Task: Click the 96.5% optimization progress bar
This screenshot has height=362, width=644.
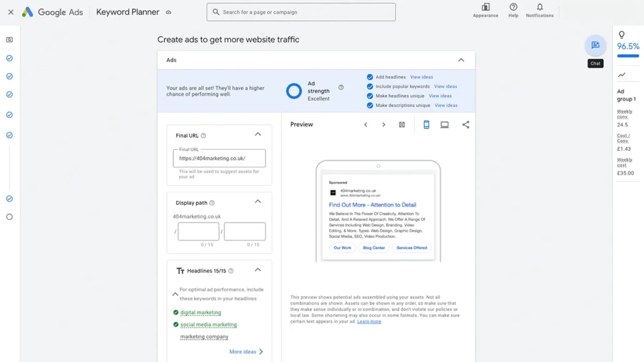Action: pos(628,56)
